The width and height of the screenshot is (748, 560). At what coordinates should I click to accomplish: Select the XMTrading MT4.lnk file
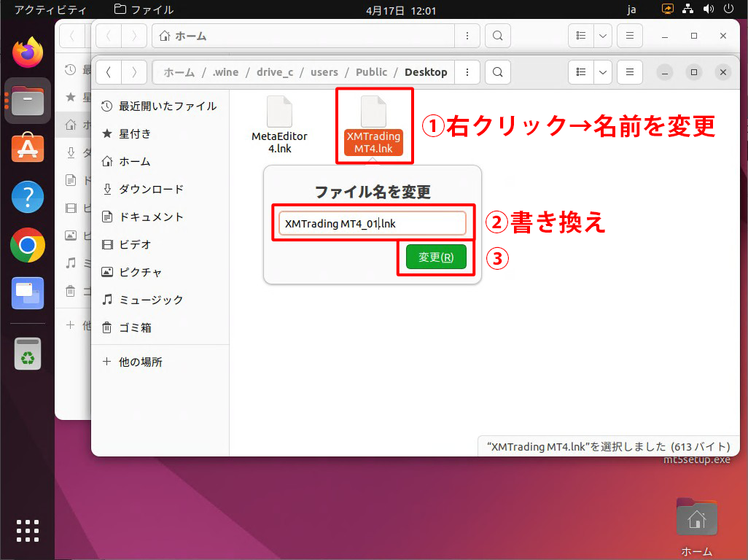coord(373,125)
